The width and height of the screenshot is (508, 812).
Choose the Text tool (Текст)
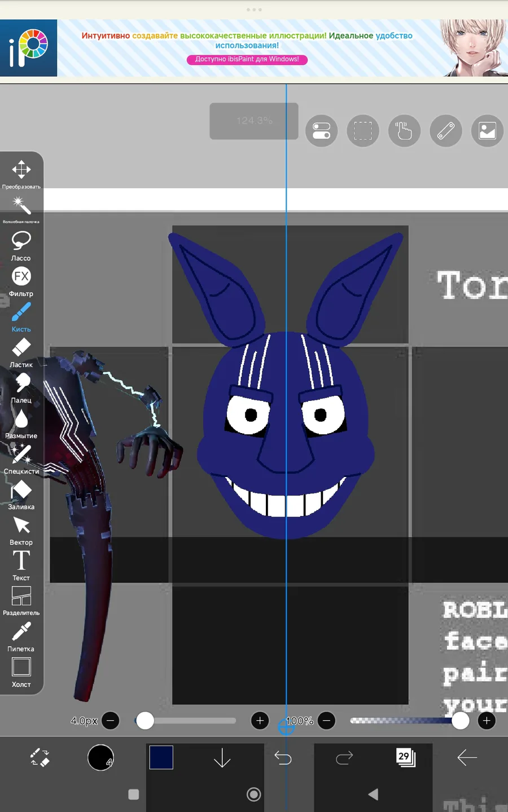point(21,566)
